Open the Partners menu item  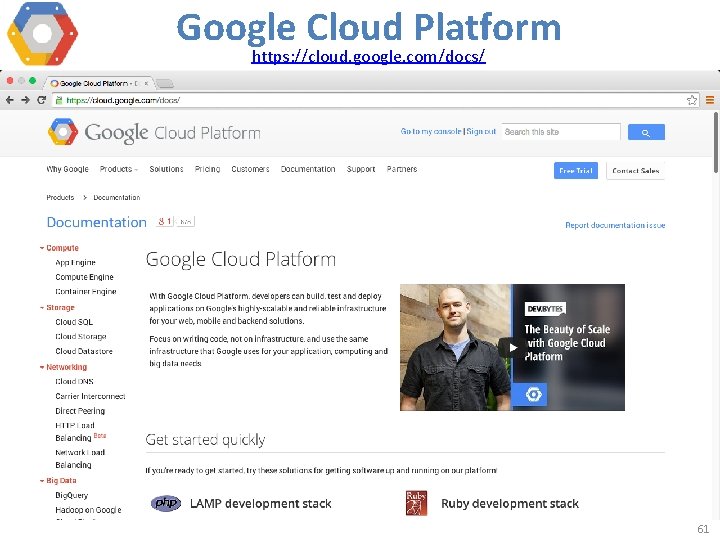pos(402,169)
